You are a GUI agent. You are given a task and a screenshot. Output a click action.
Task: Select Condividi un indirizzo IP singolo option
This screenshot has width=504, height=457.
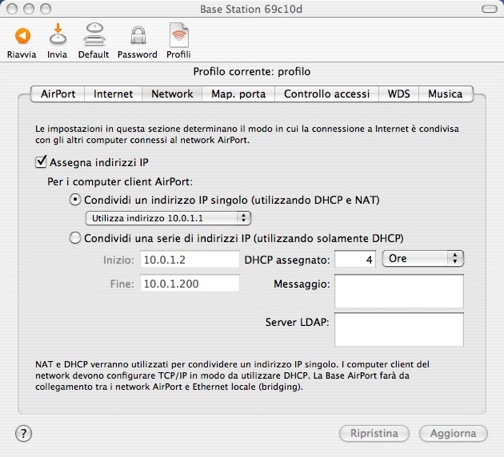point(75,200)
